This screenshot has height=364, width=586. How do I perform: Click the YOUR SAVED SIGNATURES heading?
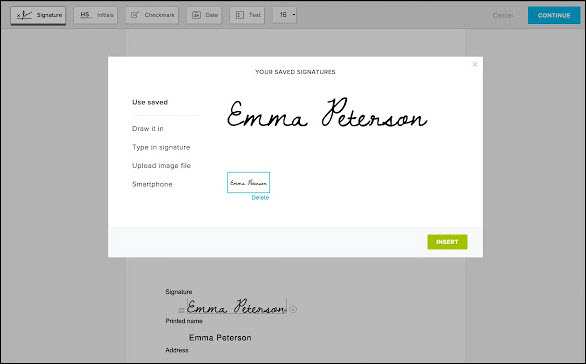tap(295, 72)
